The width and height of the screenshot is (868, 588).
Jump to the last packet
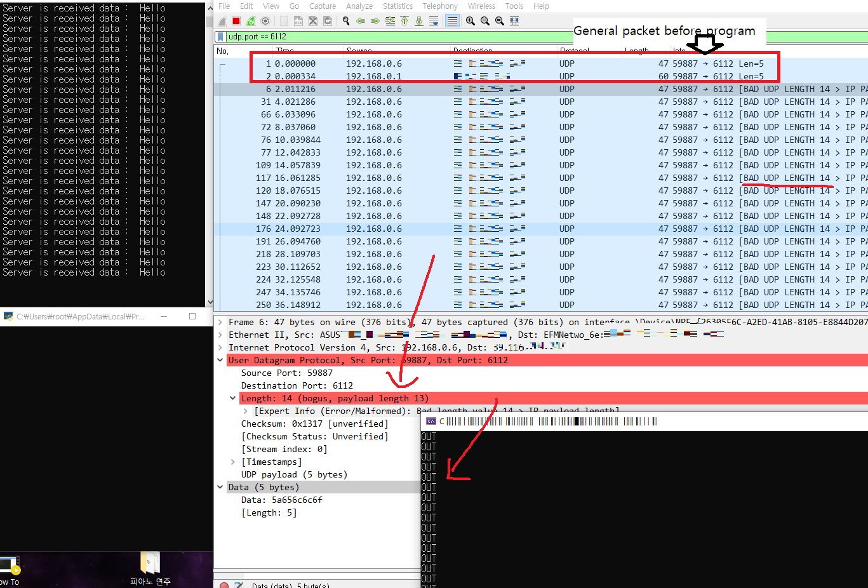419,20
